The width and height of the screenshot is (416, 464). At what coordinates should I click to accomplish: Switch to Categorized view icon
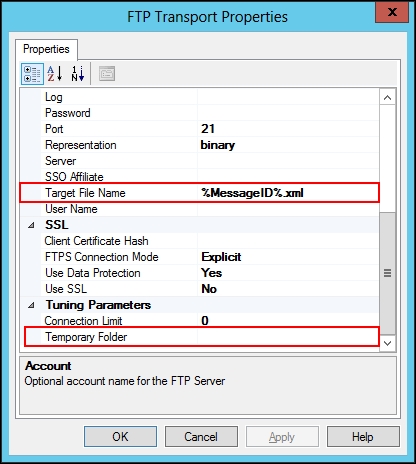point(32,74)
